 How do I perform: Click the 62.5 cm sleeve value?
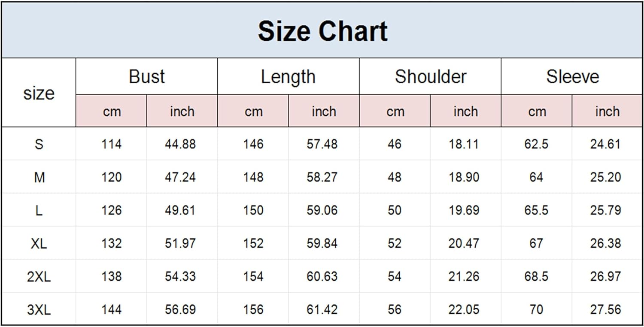tap(536, 144)
